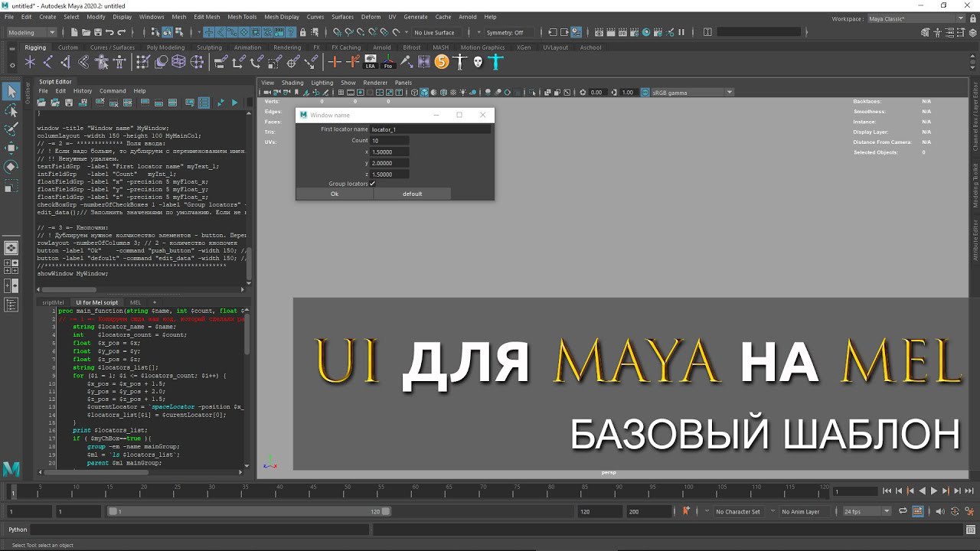The height and width of the screenshot is (551, 980).
Task: Click the skull icon in the shelf
Action: pyautogui.click(x=478, y=62)
